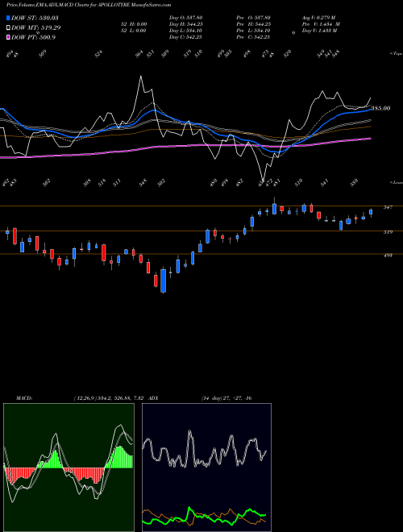
Task: Click the Day O opening price value
Action: [x=186, y=18]
